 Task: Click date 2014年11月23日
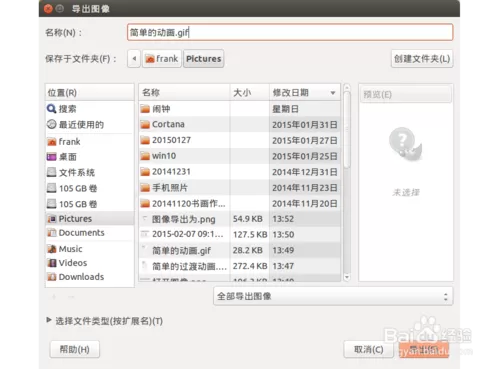coord(305,188)
